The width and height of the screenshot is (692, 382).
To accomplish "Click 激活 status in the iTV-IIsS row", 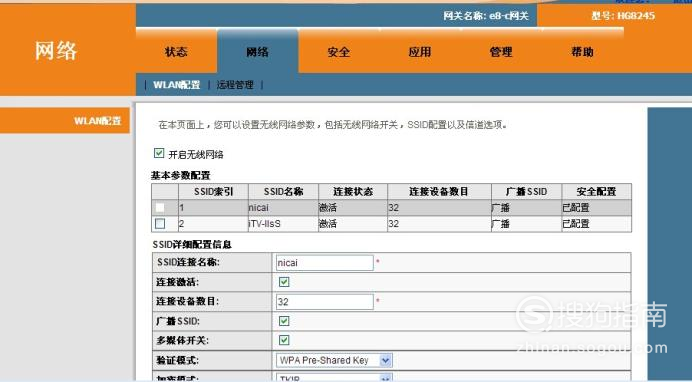I will click(327, 224).
